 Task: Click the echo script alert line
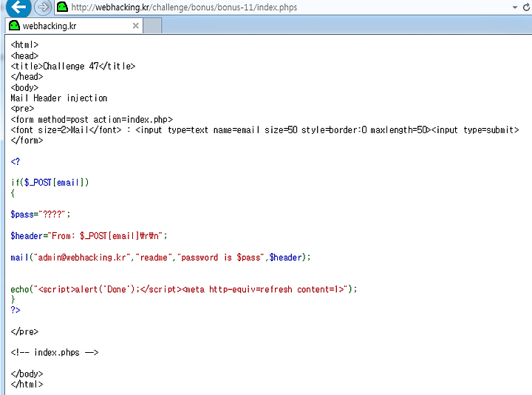[183, 289]
